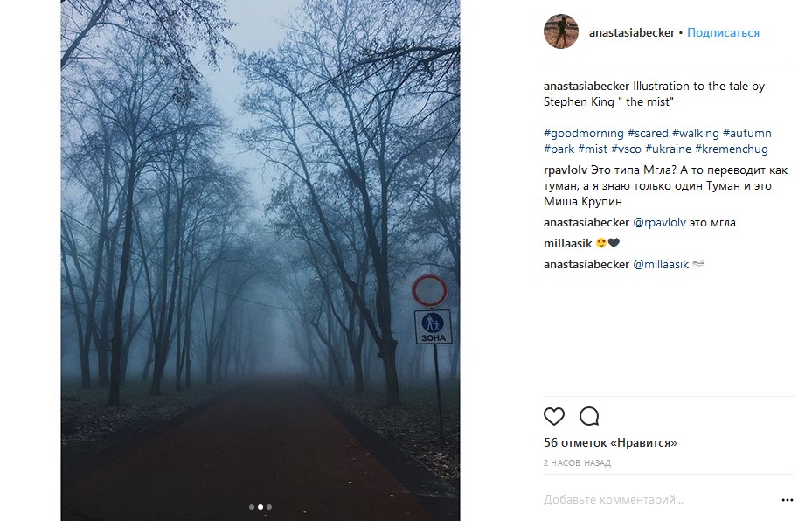Open the #ukraine hashtag

coord(668,149)
